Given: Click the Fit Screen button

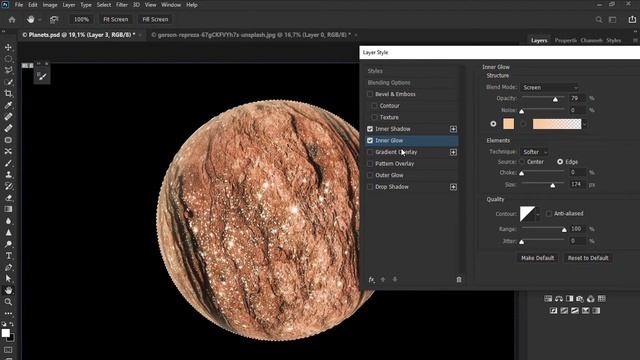Looking at the screenshot, I should (x=116, y=20).
